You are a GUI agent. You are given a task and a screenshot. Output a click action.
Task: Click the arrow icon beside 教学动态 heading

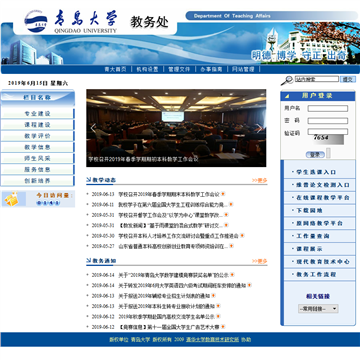tap(89, 180)
